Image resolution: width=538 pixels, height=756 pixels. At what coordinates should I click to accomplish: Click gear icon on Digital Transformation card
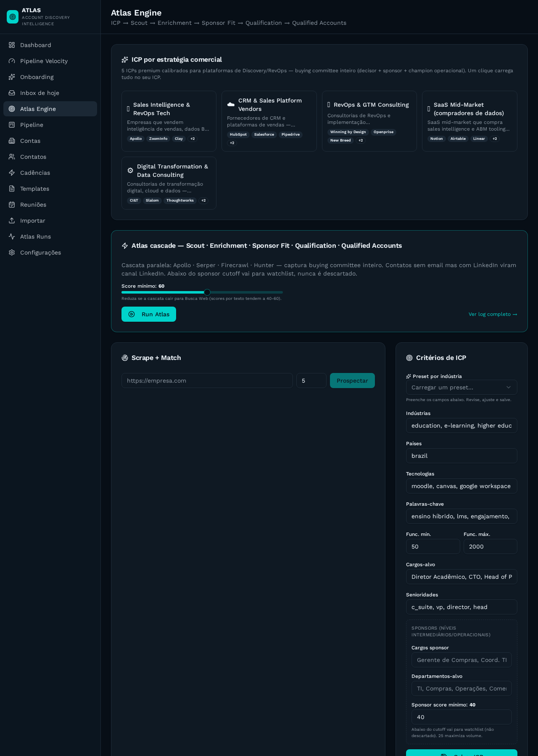point(130,171)
